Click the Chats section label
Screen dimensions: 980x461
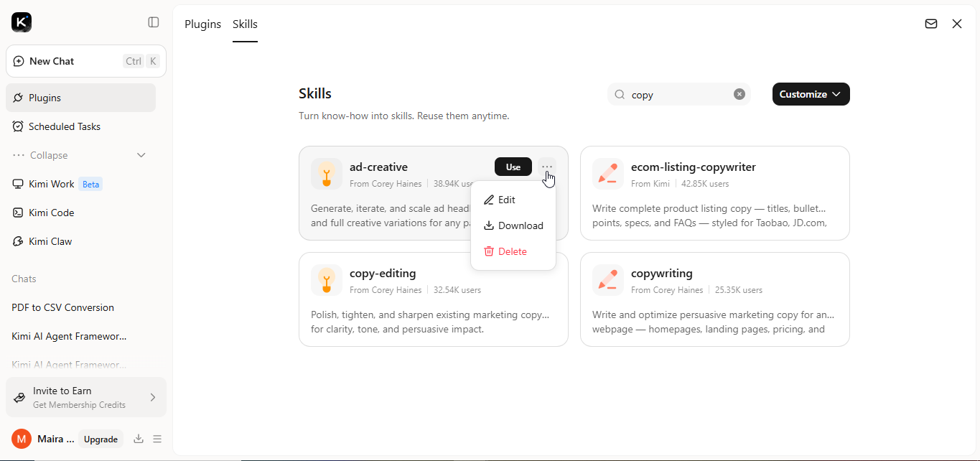pos(24,279)
